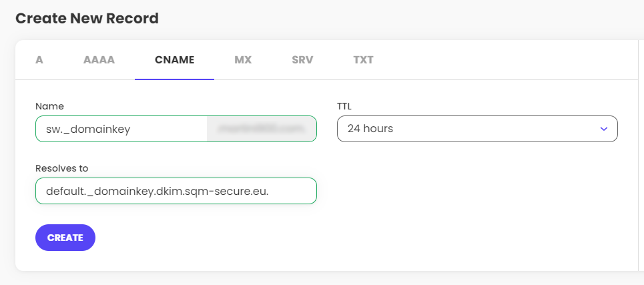Click the Resolves to input field
The width and height of the screenshot is (644, 285).
(176, 191)
